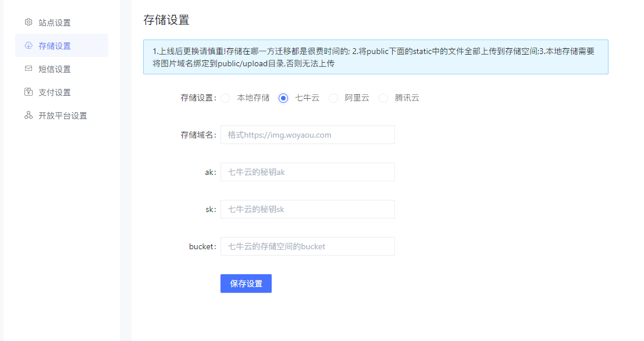Select the 本地存储 radio option
Image resolution: width=644 pixels, height=341 pixels.
[x=225, y=98]
